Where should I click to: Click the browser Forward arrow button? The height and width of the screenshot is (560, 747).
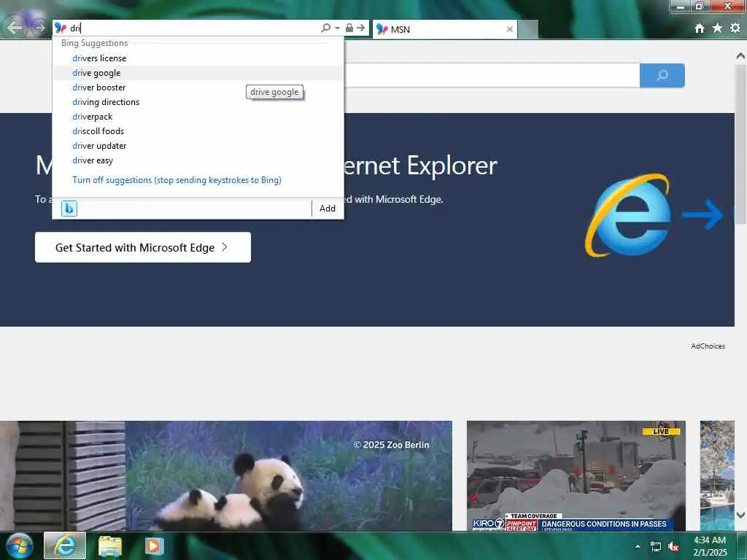click(x=39, y=28)
